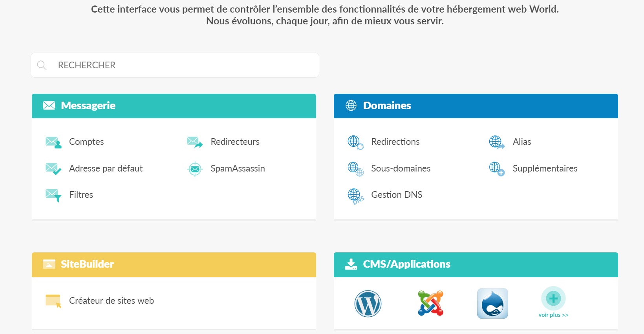Click the CMS/Applications section header

[x=406, y=265]
